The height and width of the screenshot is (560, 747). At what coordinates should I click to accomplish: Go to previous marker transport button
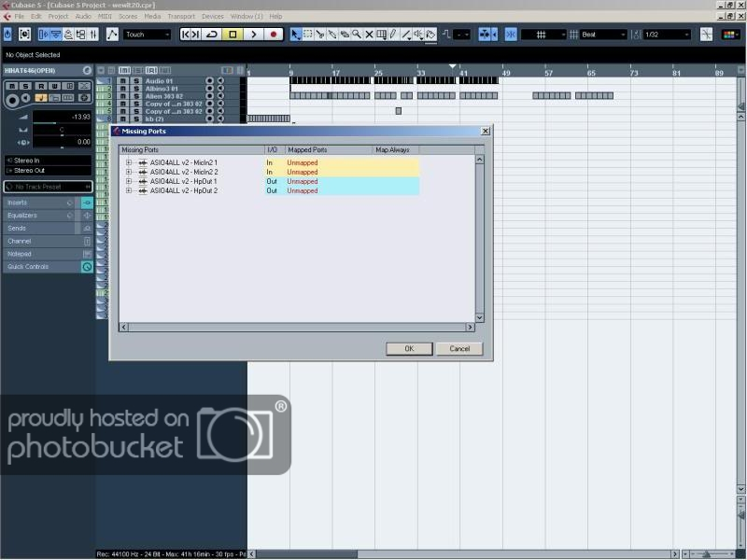tap(185, 35)
